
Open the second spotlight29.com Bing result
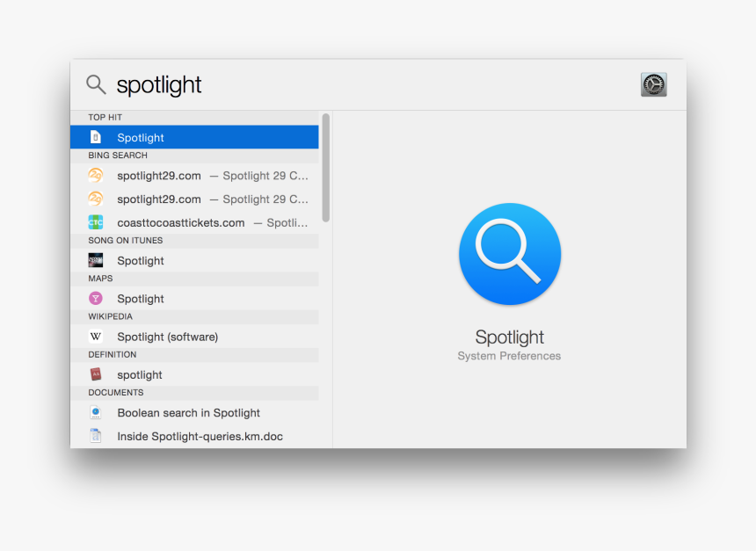[159, 199]
